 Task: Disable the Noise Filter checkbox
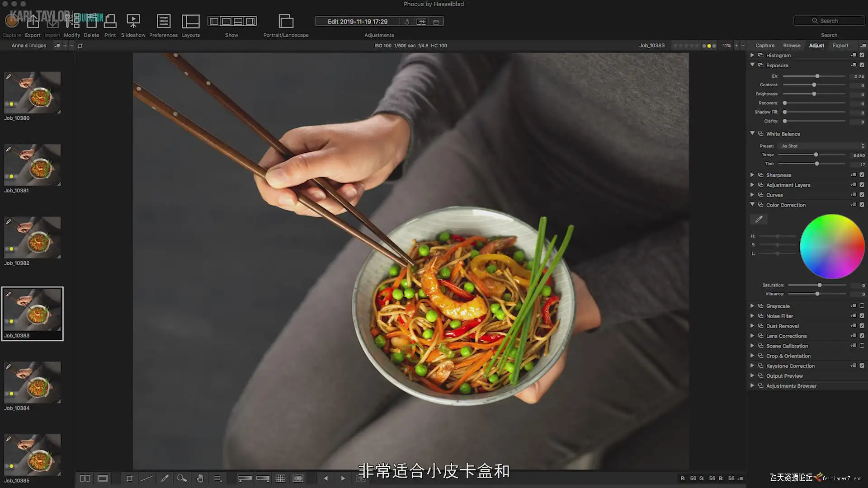[862, 316]
